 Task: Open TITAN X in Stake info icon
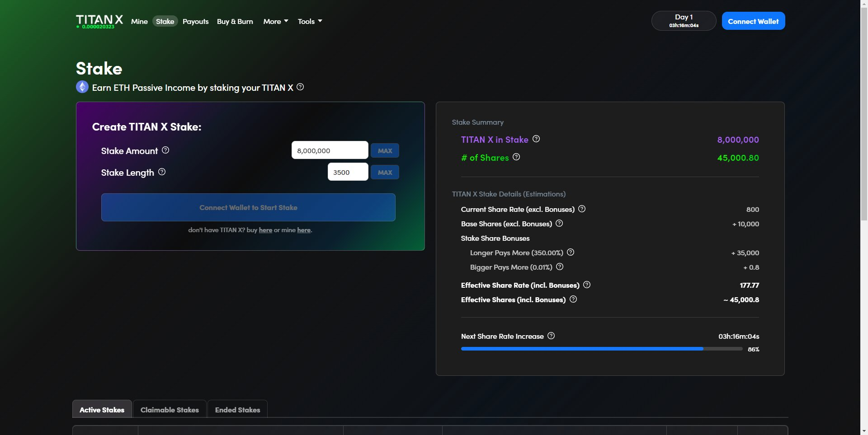tap(536, 139)
